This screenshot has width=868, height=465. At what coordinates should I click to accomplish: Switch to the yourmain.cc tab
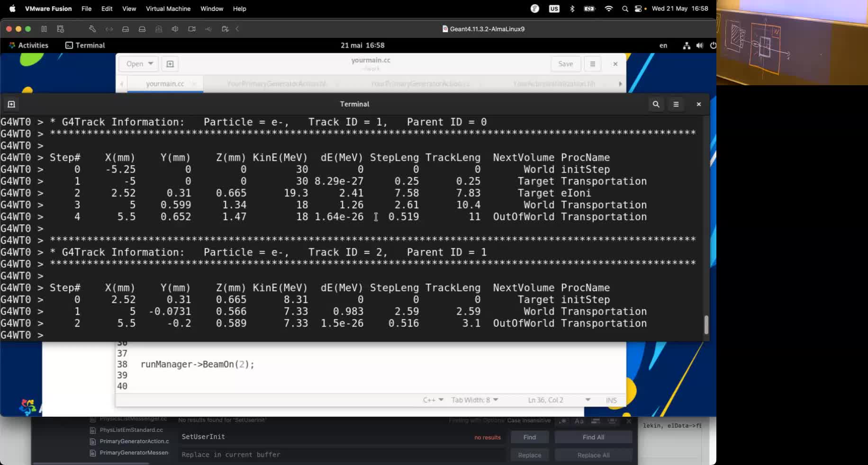point(164,83)
